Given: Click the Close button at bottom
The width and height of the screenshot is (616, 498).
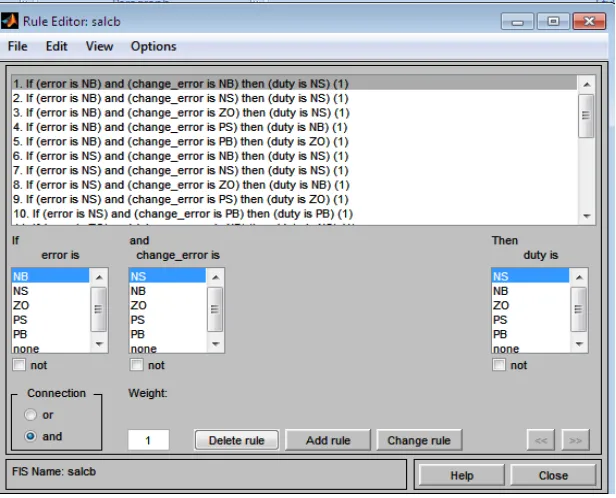Looking at the screenshot, I should (x=553, y=475).
